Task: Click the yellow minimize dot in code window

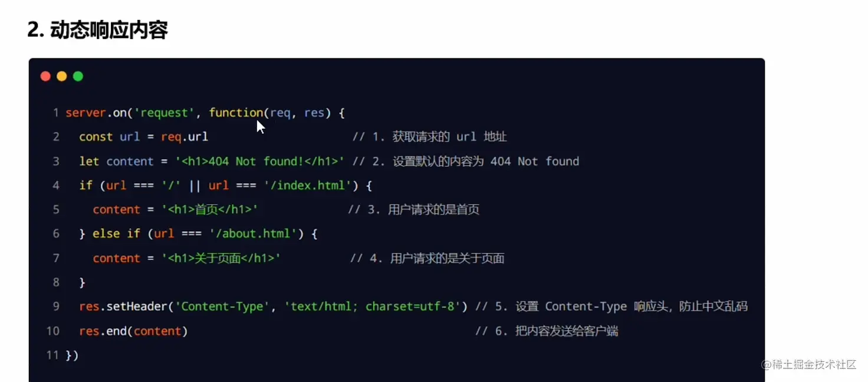Action: [x=62, y=76]
